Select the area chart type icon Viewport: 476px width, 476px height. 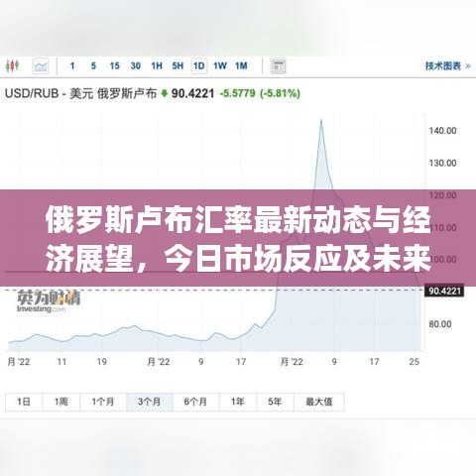coord(41,66)
